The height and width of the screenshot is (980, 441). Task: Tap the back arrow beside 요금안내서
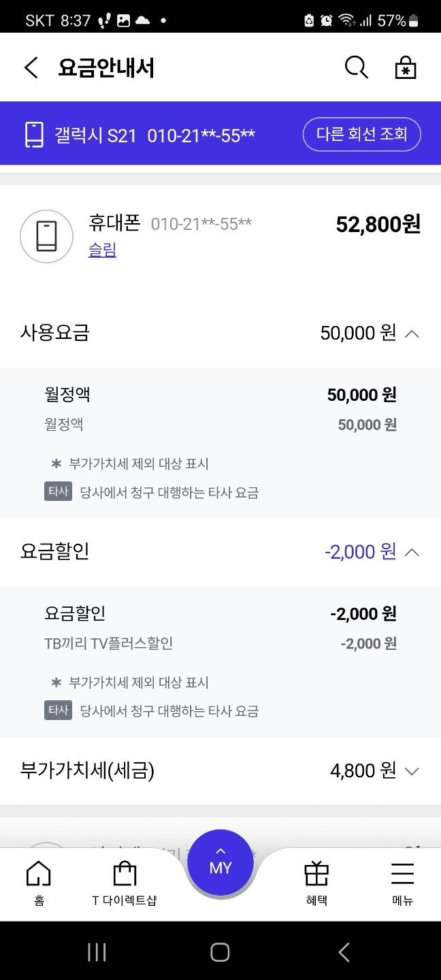[31, 68]
